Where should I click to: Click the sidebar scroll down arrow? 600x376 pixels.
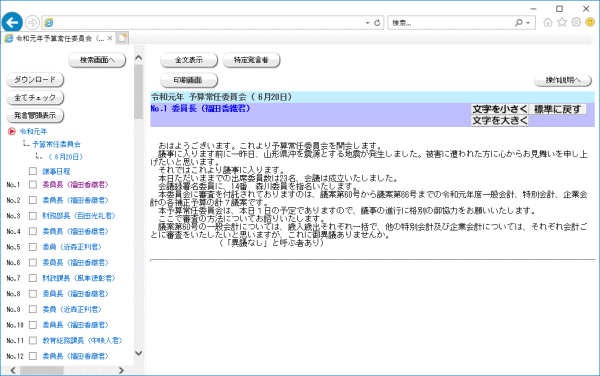[x=139, y=353]
